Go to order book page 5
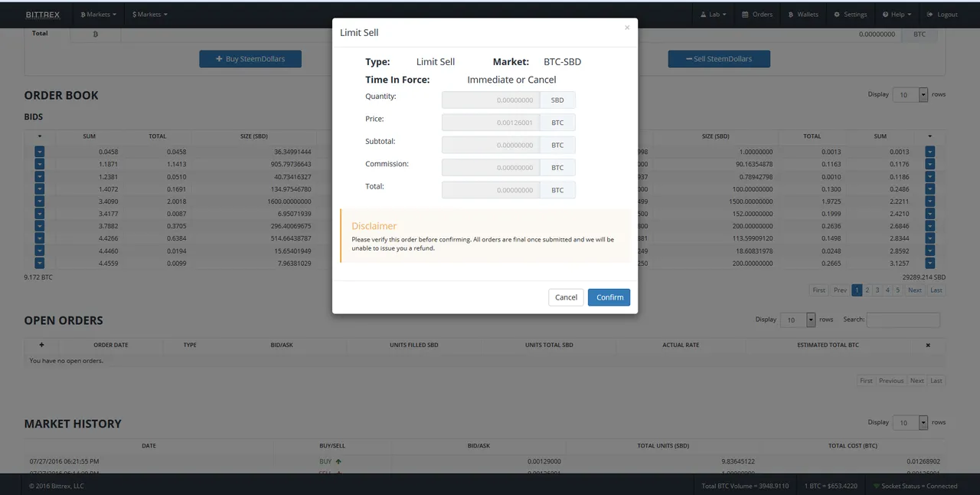980x495 pixels. coord(898,290)
